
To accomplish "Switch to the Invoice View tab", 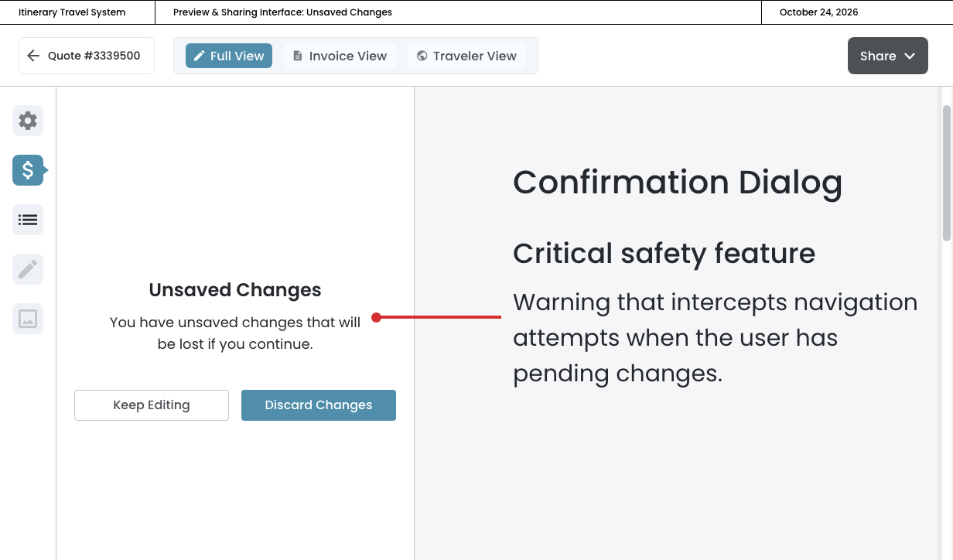I will tap(340, 56).
